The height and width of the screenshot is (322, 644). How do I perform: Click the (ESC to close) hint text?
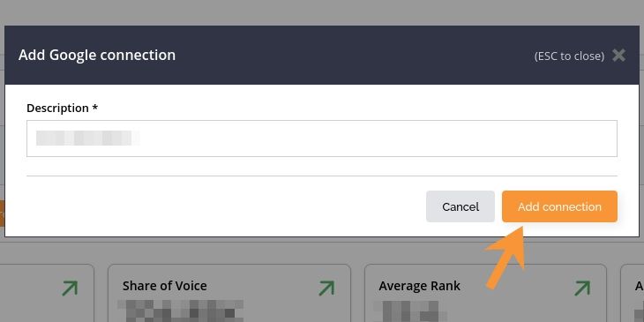(x=569, y=56)
